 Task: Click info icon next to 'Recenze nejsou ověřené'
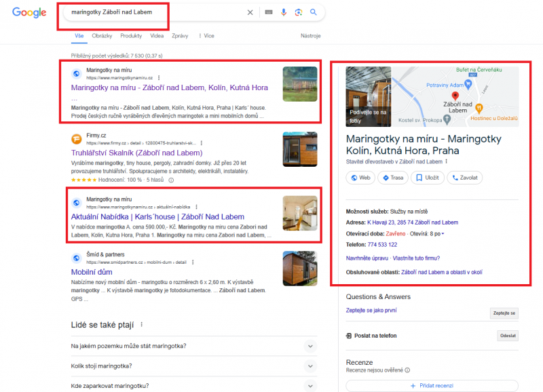[408, 370]
